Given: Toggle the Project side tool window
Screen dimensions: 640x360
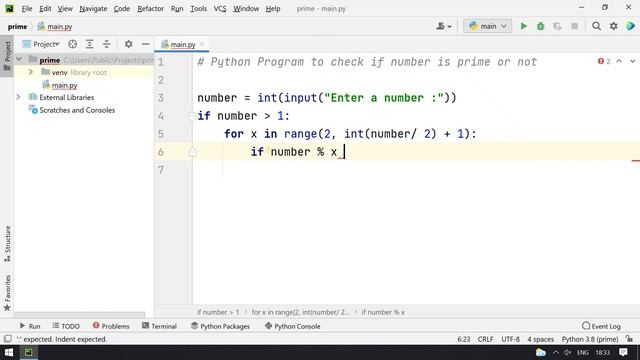Looking at the screenshot, I should [7, 56].
